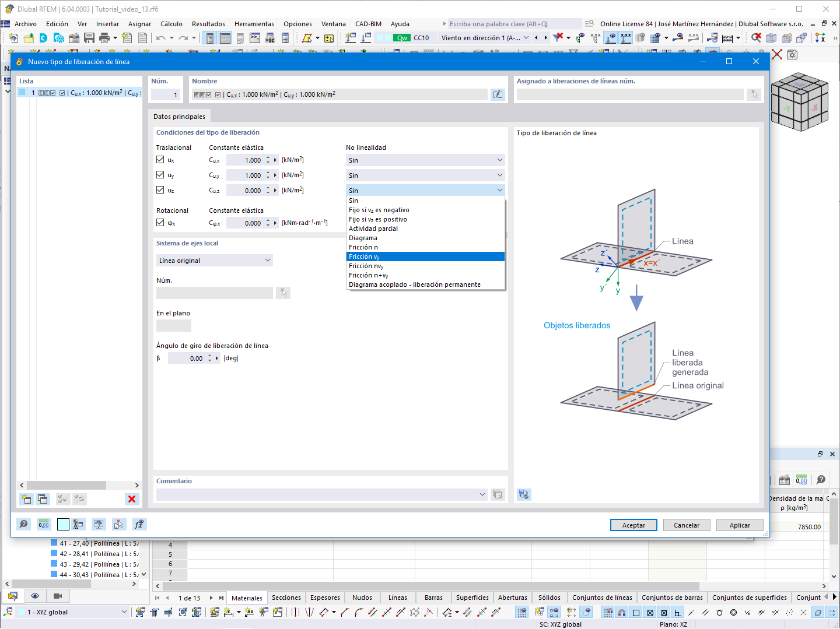Redo the action in main toolbar
Viewport: 840px width, 629px height.
coord(183,38)
